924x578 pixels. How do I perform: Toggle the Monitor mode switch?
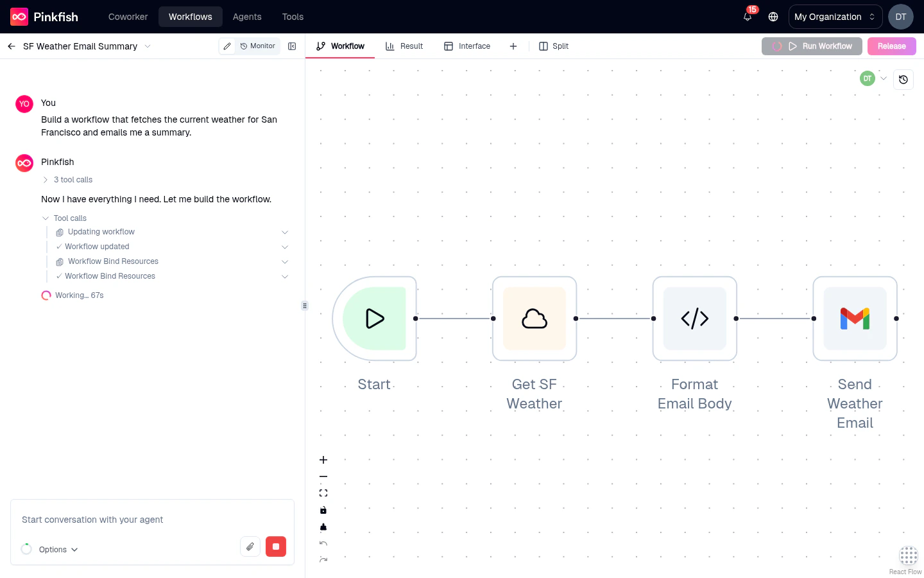[x=257, y=46]
